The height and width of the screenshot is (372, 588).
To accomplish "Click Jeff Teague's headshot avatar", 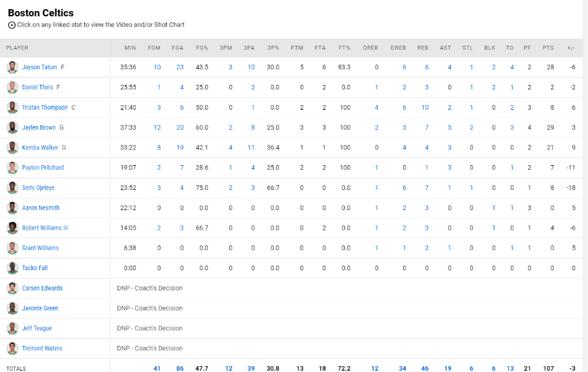I will [x=12, y=328].
